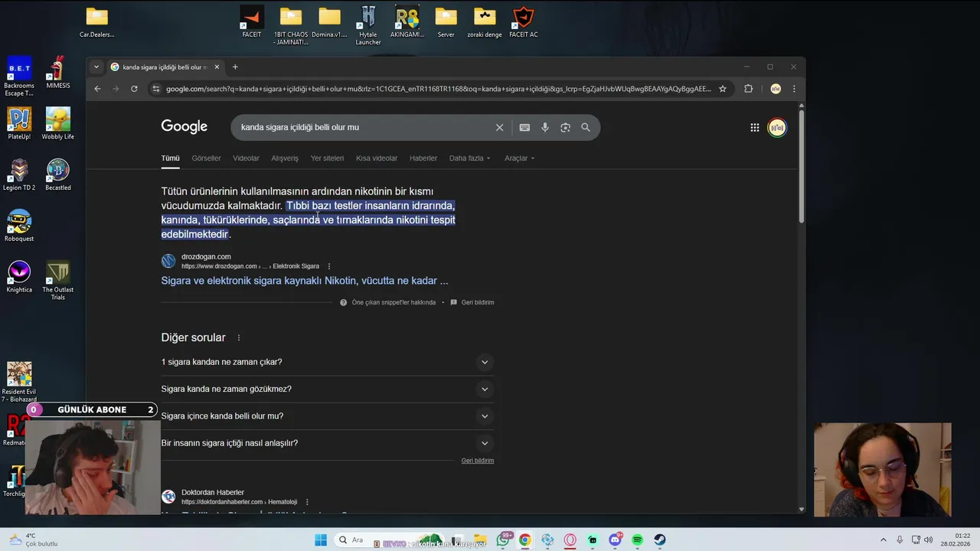Select the MIMESIS desktop icon
The height and width of the screenshot is (551, 980).
pyautogui.click(x=58, y=73)
